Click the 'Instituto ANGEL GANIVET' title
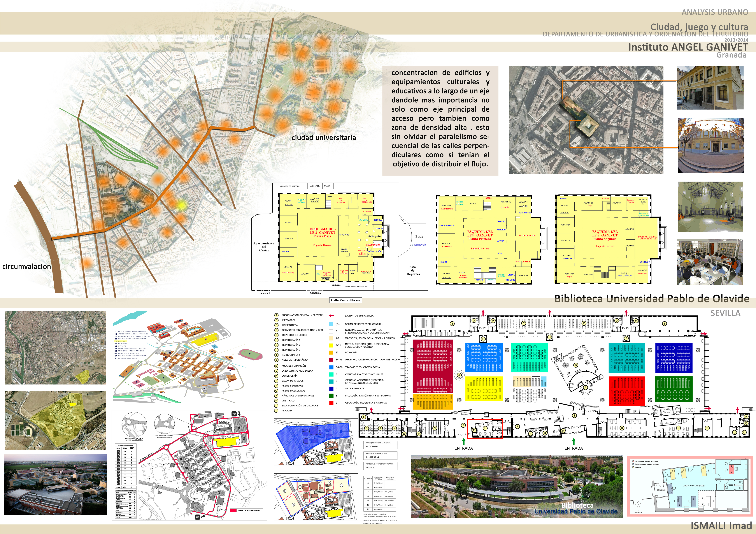756x534 pixels. (688, 47)
